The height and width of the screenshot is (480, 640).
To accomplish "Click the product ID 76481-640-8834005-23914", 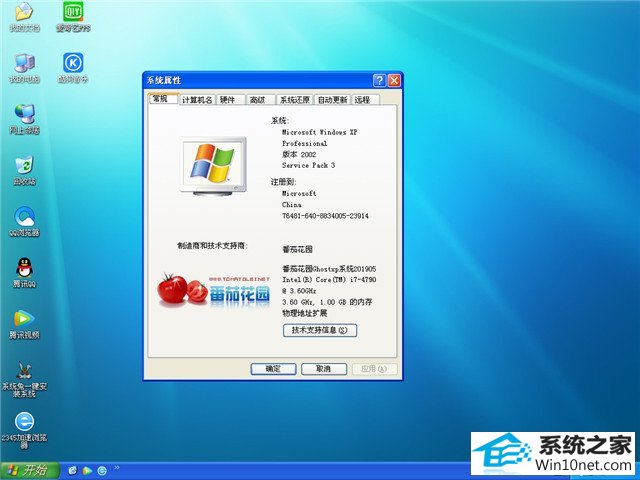I will (325, 216).
